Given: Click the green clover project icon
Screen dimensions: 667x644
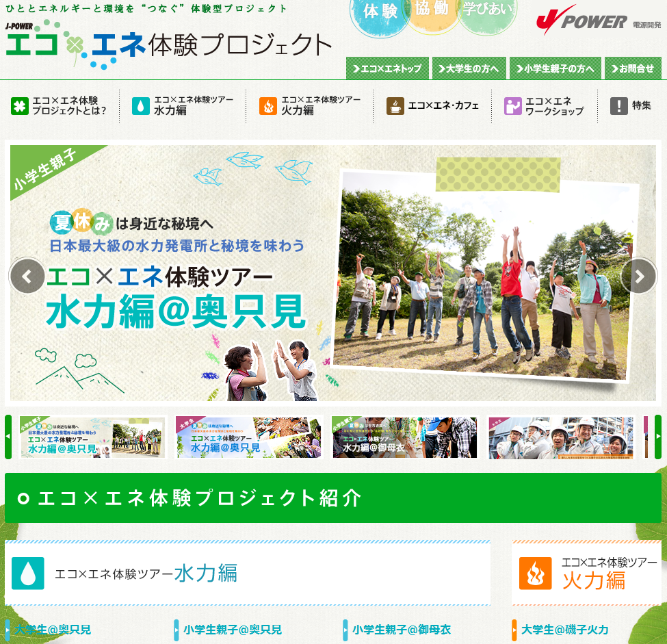Looking at the screenshot, I should [x=19, y=106].
